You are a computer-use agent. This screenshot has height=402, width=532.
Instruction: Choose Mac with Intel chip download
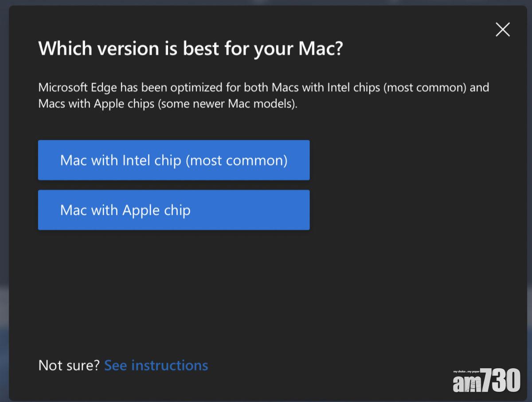[174, 160]
